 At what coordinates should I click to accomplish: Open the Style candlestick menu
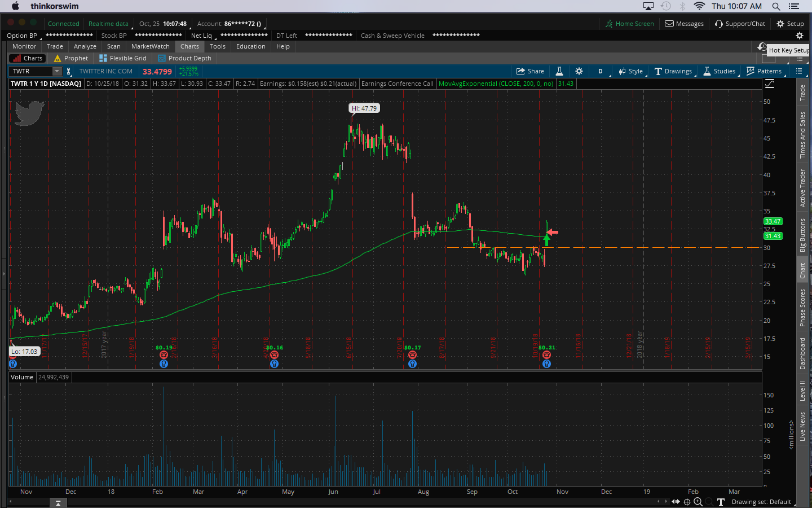[x=630, y=71]
